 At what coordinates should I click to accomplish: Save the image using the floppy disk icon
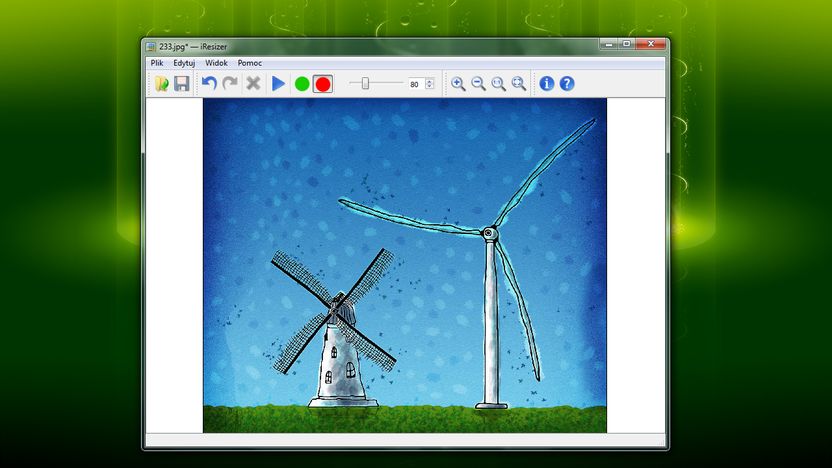181,83
